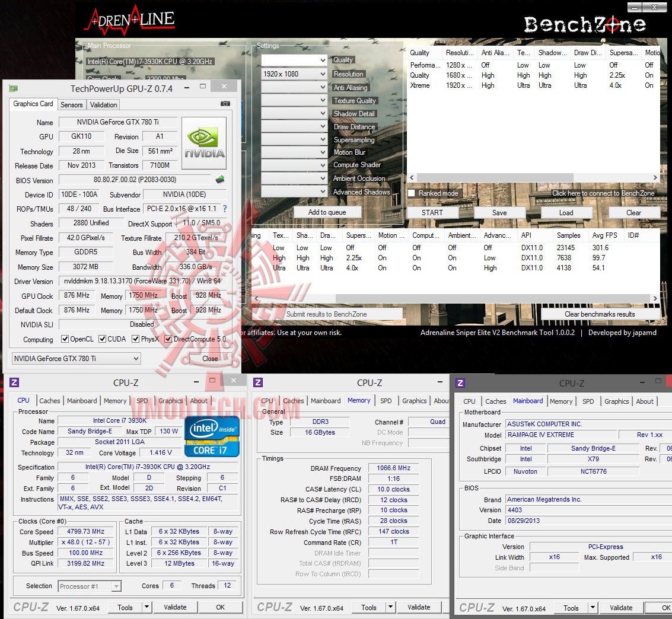The width and height of the screenshot is (672, 619).
Task: Toggle the CUDA checkbox in GPU-Z
Action: (x=103, y=339)
